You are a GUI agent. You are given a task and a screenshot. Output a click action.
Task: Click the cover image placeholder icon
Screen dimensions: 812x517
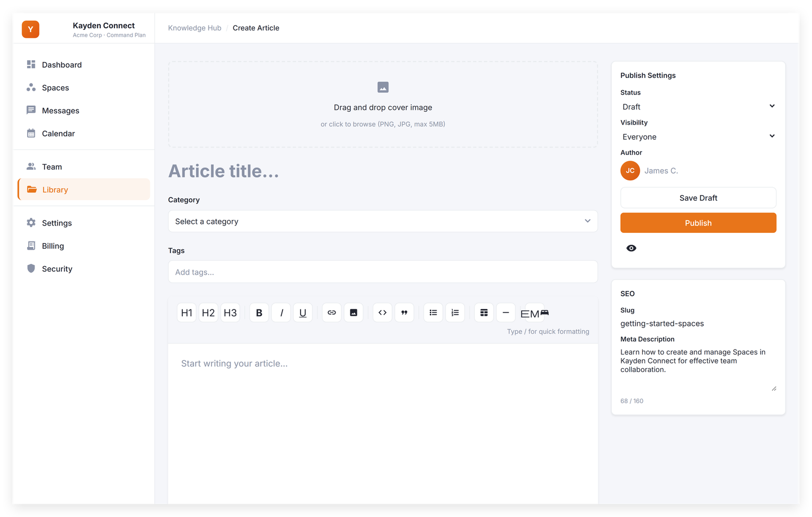coord(383,87)
